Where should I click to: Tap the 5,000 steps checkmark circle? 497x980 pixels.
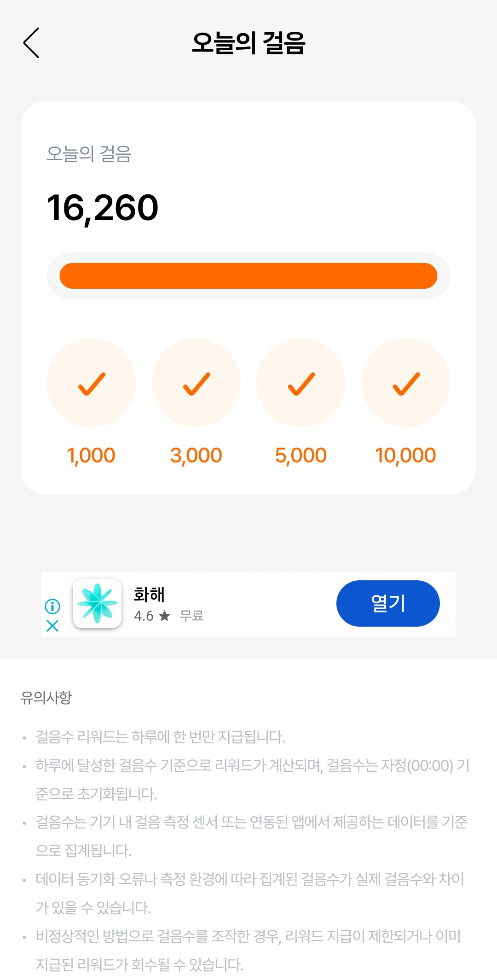click(x=301, y=383)
